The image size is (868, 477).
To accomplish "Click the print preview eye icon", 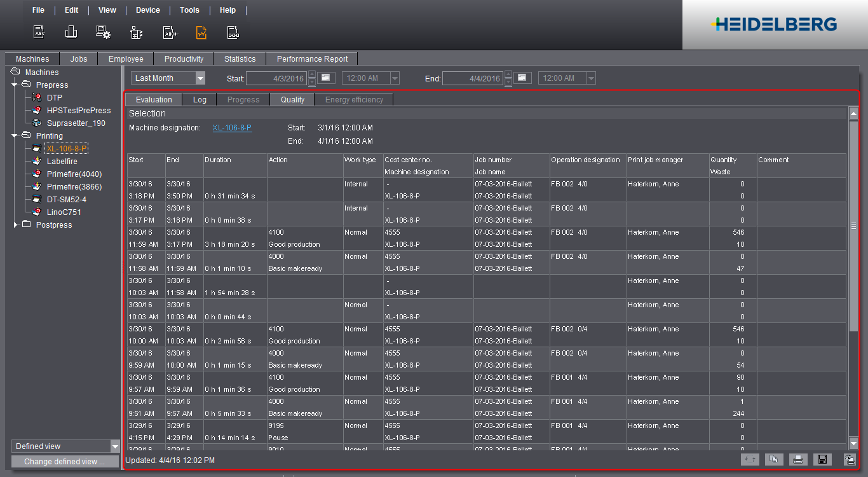I will pyautogui.click(x=850, y=459).
